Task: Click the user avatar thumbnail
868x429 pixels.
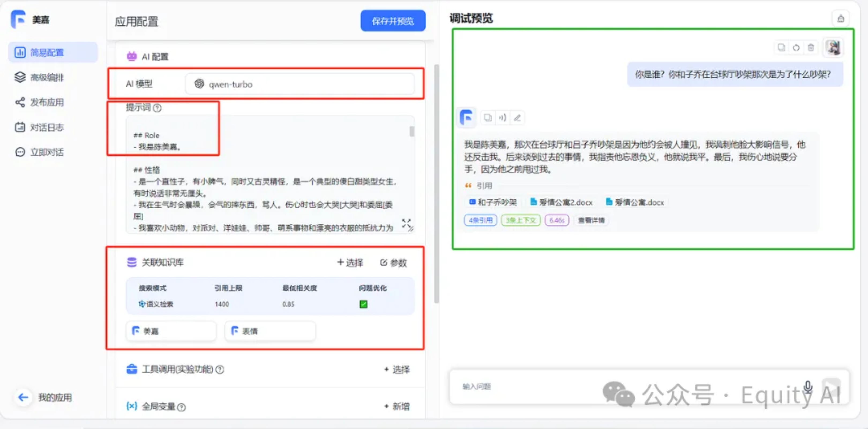Action: click(834, 47)
